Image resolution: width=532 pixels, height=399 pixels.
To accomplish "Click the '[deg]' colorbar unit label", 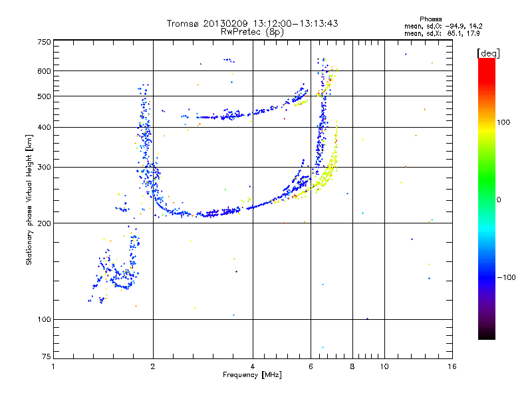I will coord(488,53).
